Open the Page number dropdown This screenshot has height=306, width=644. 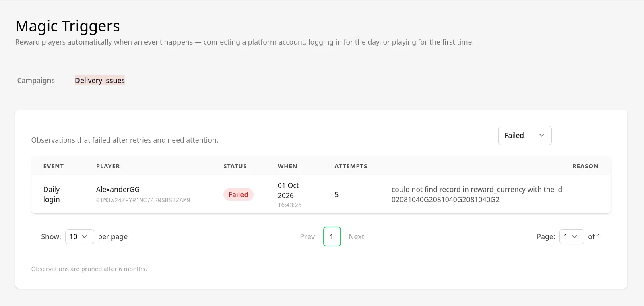[572, 237]
